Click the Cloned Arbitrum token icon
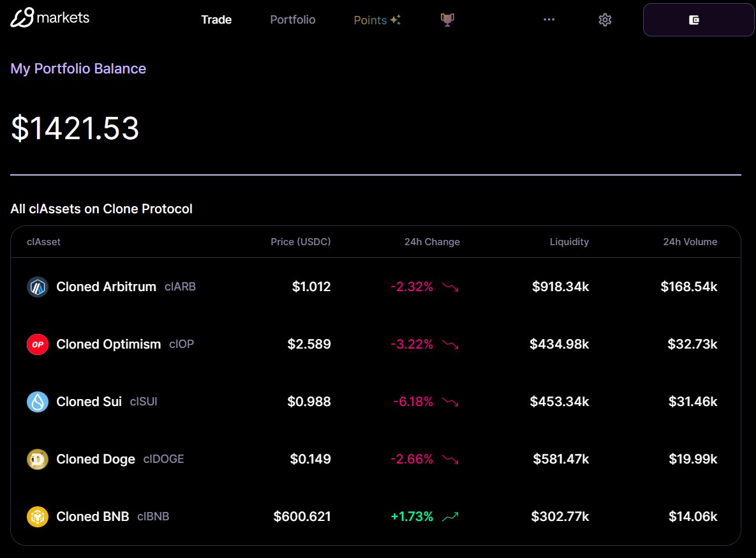Screen dimensions: 756x558 (x=38, y=287)
